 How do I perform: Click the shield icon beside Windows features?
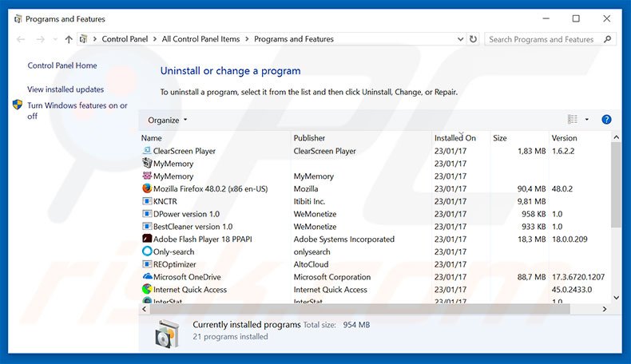click(x=18, y=105)
